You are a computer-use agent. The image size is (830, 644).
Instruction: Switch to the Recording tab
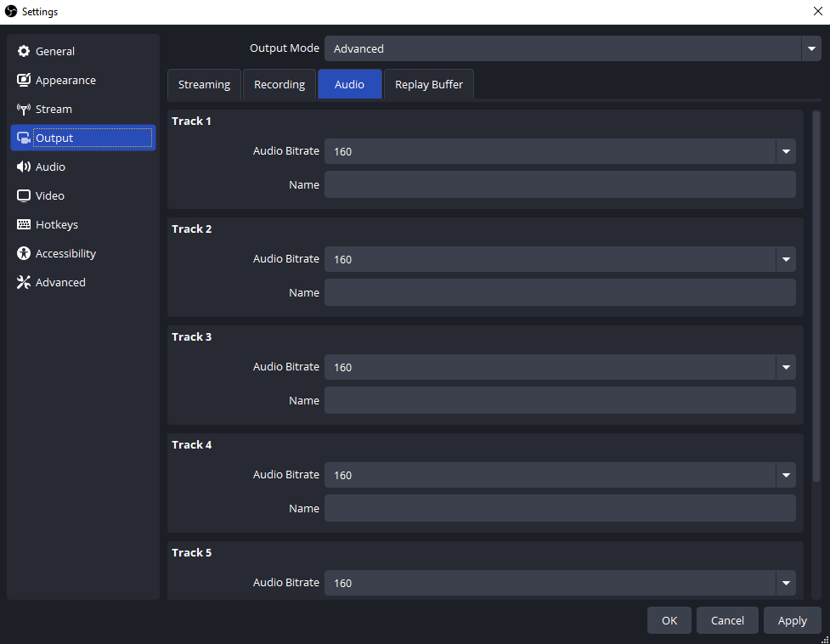(x=279, y=85)
